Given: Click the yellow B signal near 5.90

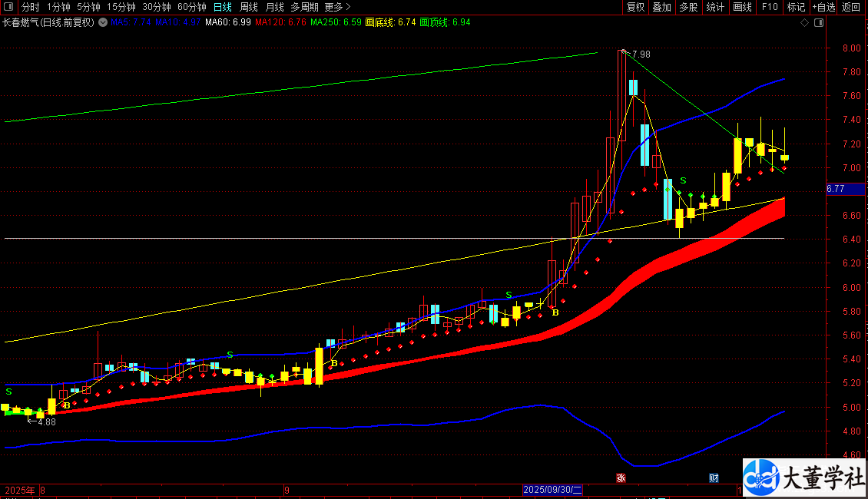Looking at the screenshot, I should [x=555, y=312].
